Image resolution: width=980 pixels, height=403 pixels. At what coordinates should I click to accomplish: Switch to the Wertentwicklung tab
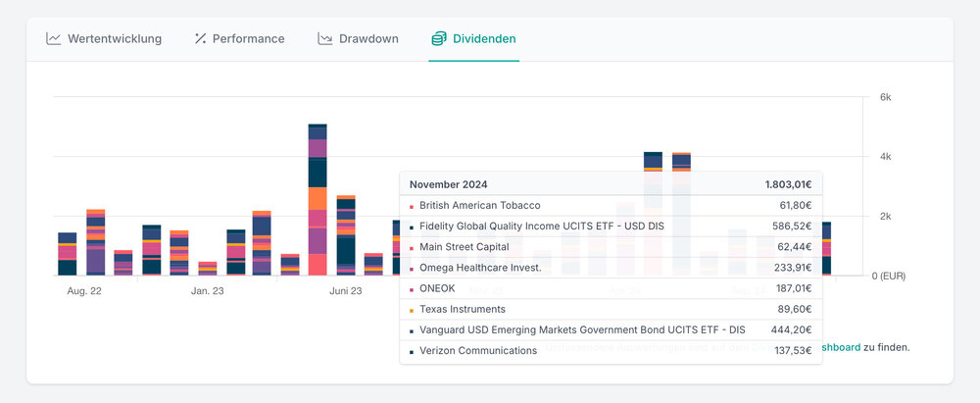104,39
